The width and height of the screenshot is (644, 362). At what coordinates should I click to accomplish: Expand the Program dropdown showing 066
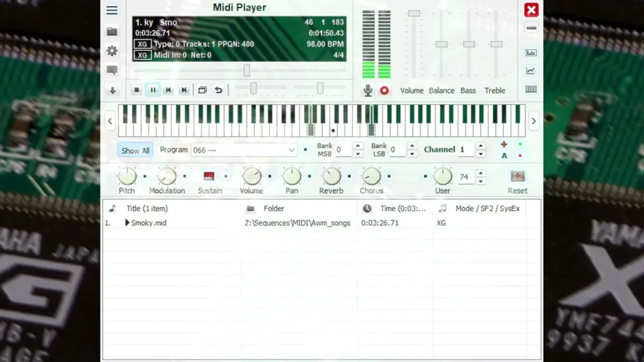point(291,150)
